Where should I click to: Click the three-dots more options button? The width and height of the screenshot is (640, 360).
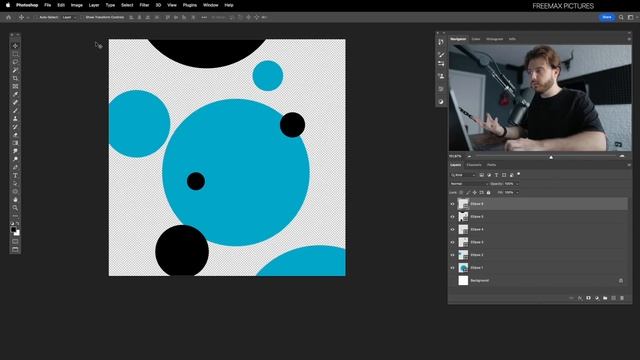click(204, 18)
